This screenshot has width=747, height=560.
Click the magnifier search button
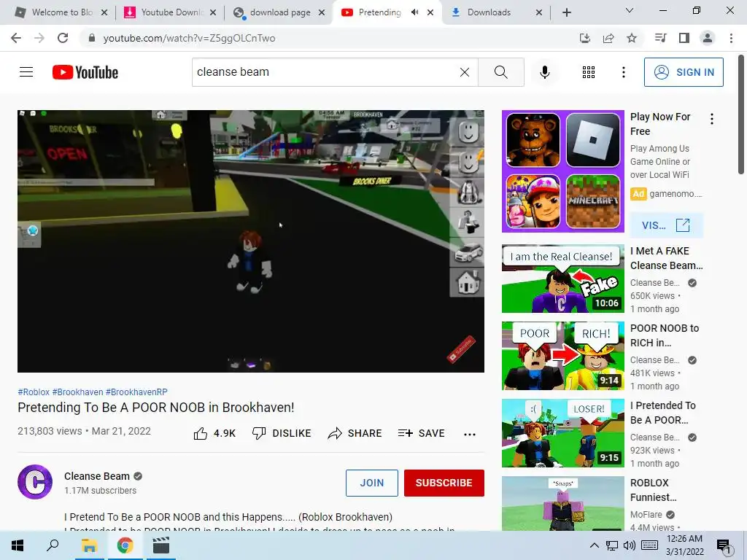pyautogui.click(x=500, y=72)
